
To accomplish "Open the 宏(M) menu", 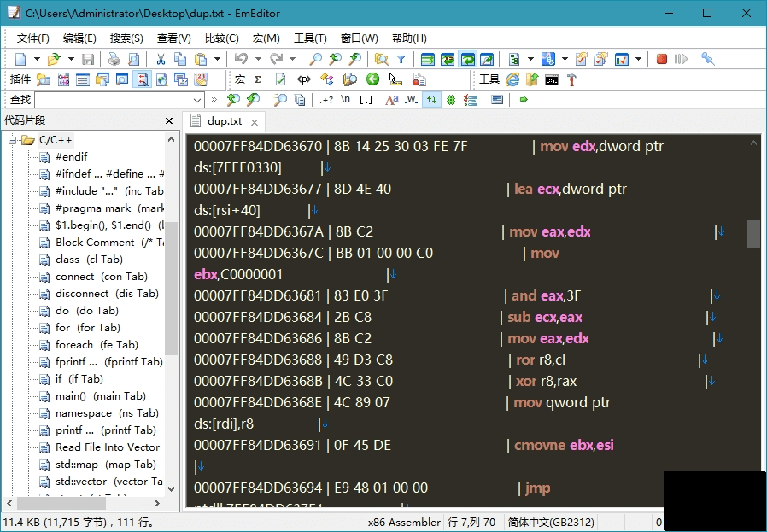I will [266, 38].
